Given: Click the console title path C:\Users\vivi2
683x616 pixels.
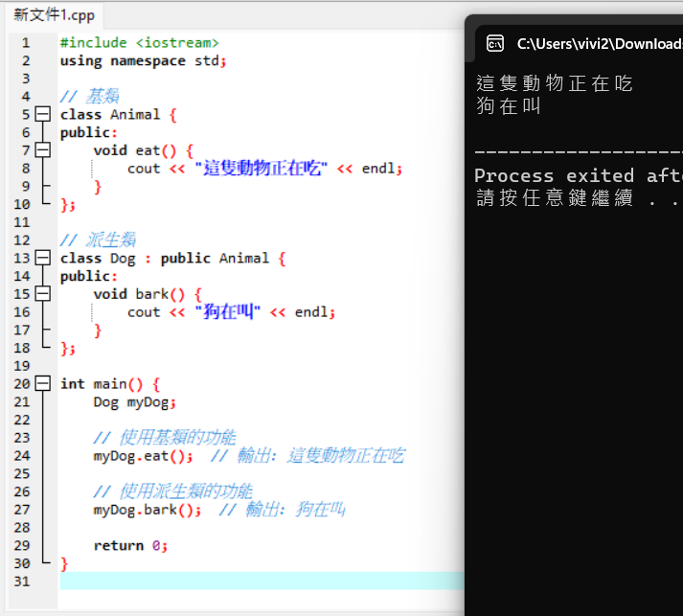Looking at the screenshot, I should coord(600,43).
